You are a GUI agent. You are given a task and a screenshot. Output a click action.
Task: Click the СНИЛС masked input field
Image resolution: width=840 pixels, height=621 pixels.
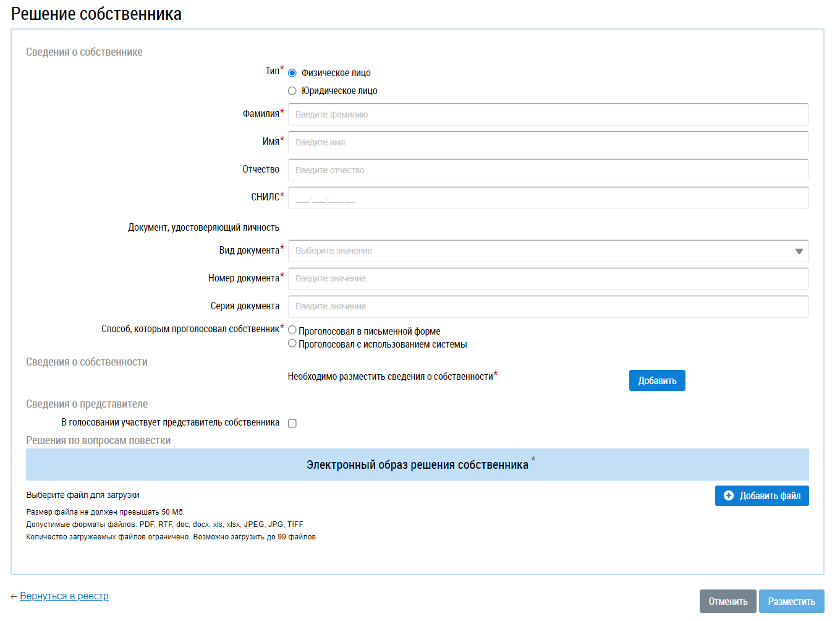(x=548, y=198)
